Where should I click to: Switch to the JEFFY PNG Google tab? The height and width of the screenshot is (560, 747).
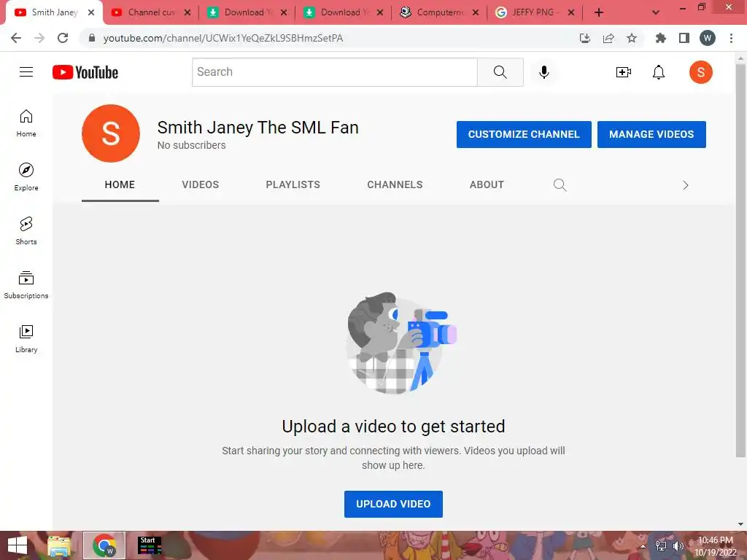pyautogui.click(x=535, y=12)
